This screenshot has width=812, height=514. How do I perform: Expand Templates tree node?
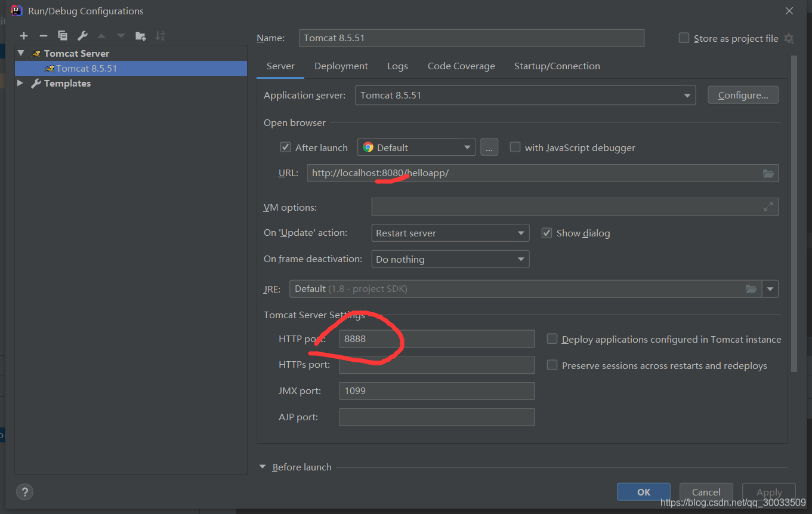[x=21, y=83]
